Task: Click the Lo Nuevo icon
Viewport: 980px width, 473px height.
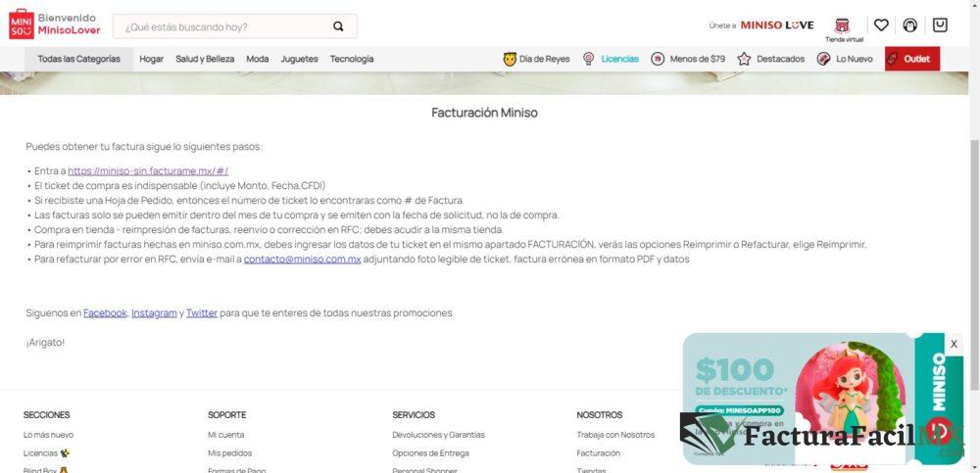Action: click(x=823, y=59)
